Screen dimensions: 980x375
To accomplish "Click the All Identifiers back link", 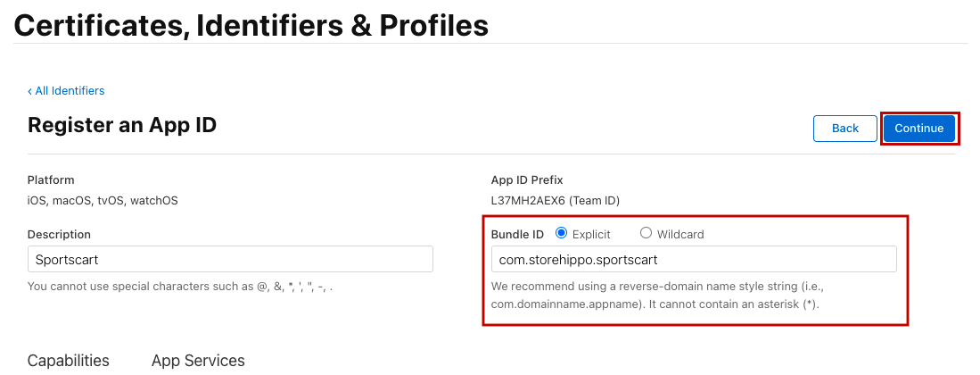I will 69,90.
